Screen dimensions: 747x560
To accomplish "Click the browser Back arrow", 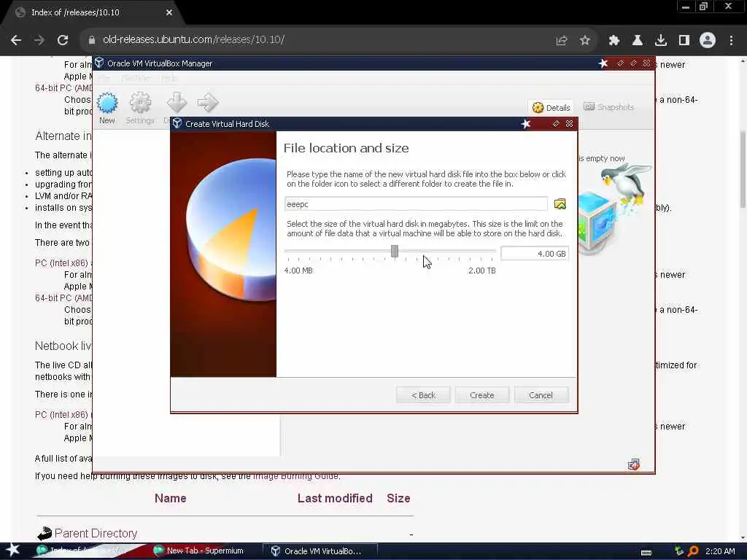I will click(x=16, y=40).
